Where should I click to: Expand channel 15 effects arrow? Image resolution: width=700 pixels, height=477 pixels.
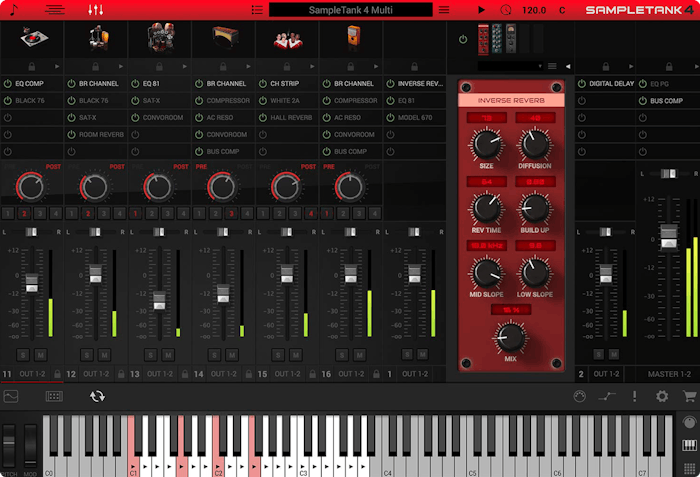312,67
